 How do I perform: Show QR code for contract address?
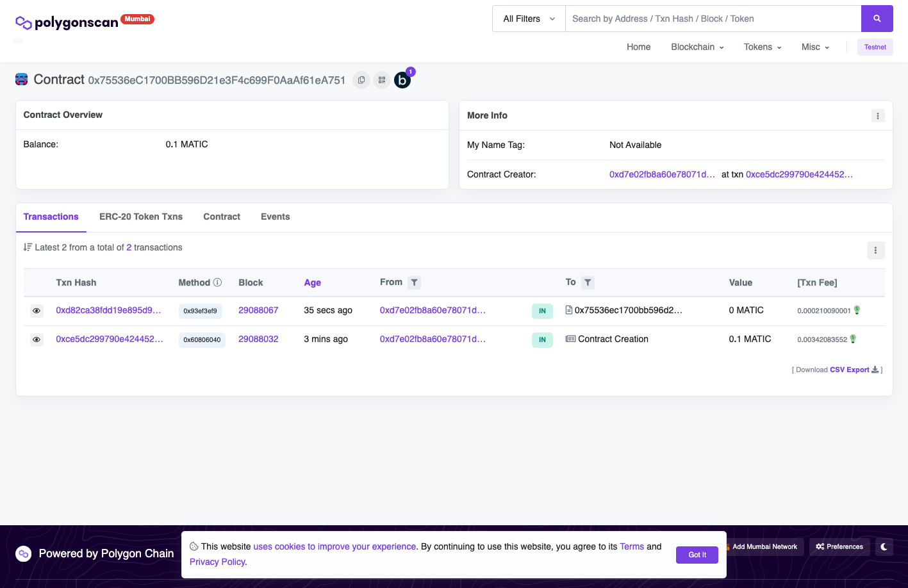pyautogui.click(x=382, y=80)
